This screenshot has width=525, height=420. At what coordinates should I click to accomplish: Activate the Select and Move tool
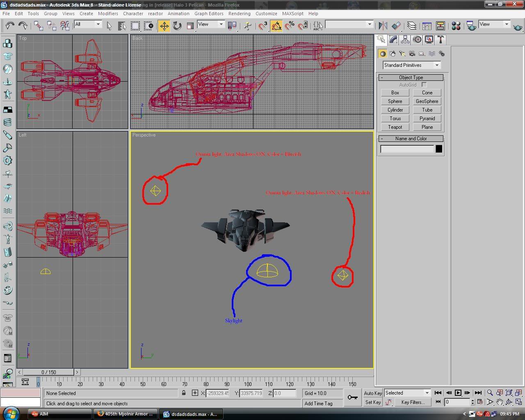[x=164, y=26]
